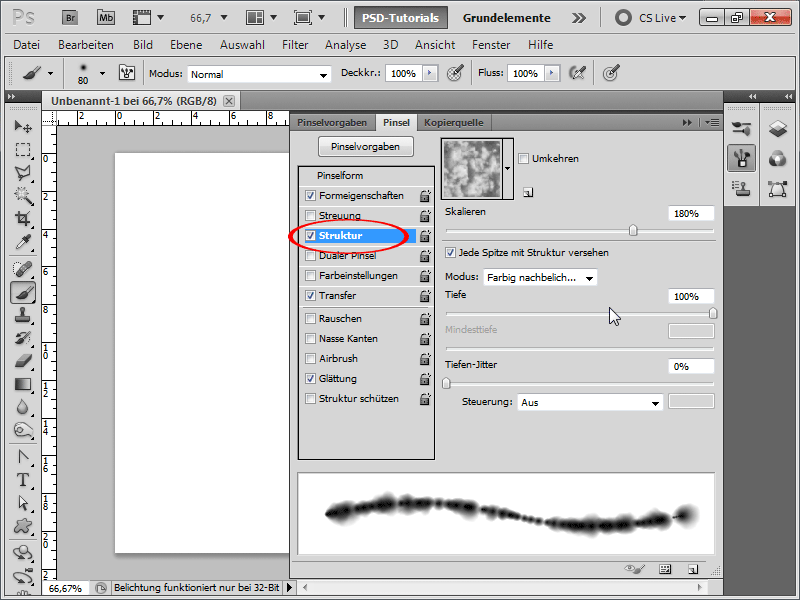The width and height of the screenshot is (800, 600).
Task: Select the Eraser tool
Action: (23, 361)
